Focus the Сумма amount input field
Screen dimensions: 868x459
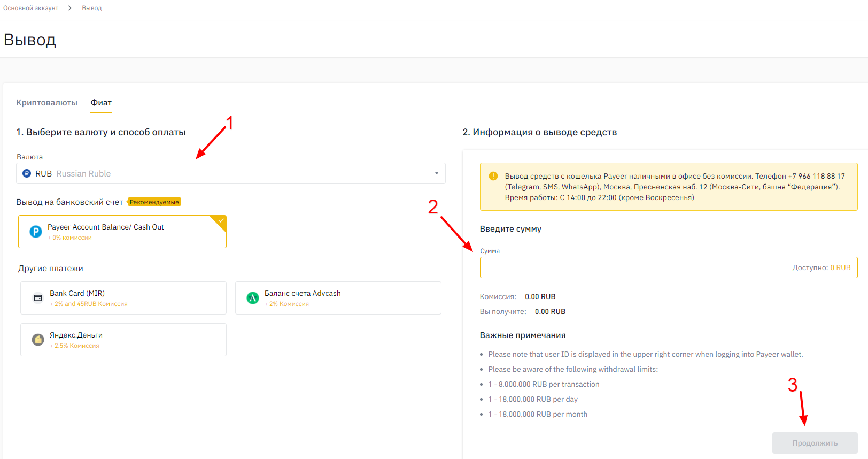[631, 267]
